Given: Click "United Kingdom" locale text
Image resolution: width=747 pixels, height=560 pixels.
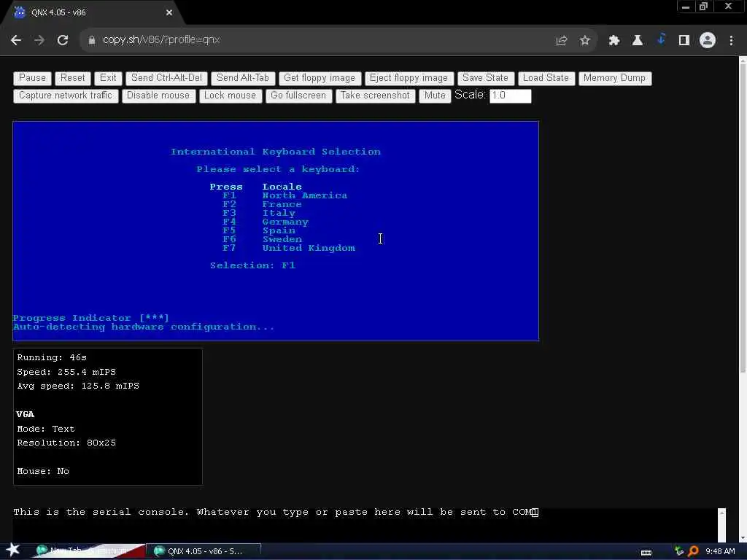Looking at the screenshot, I should (x=309, y=248).
